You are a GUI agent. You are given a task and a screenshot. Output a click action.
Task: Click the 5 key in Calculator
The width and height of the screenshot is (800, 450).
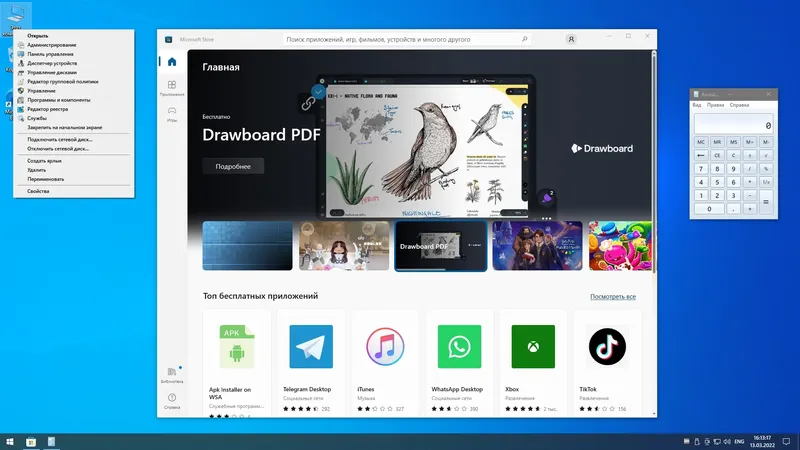[717, 182]
